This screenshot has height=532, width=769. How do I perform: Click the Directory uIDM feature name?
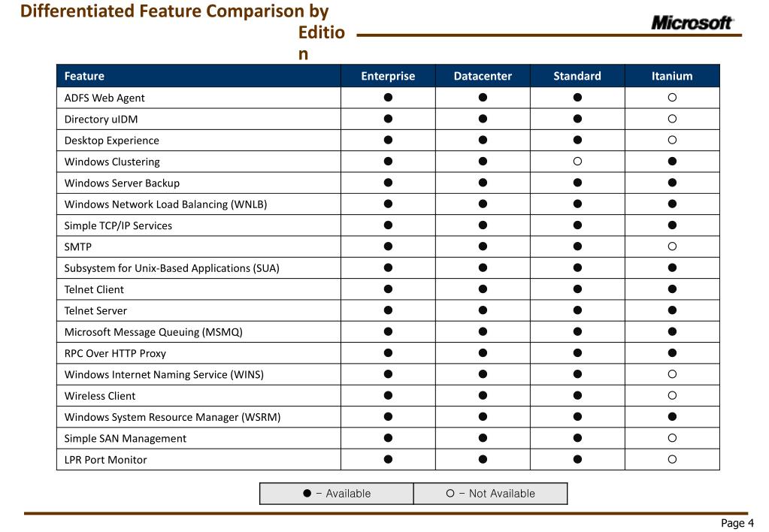coord(101,119)
